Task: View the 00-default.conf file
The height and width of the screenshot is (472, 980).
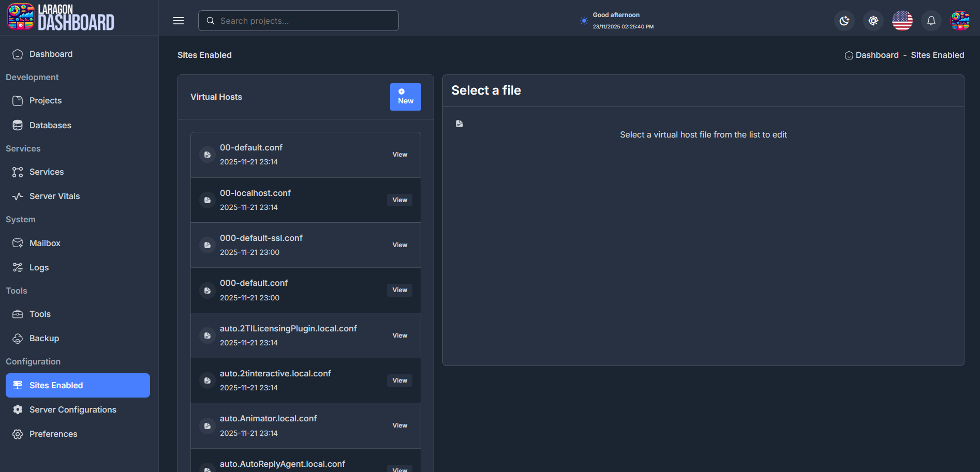Action: [399, 154]
